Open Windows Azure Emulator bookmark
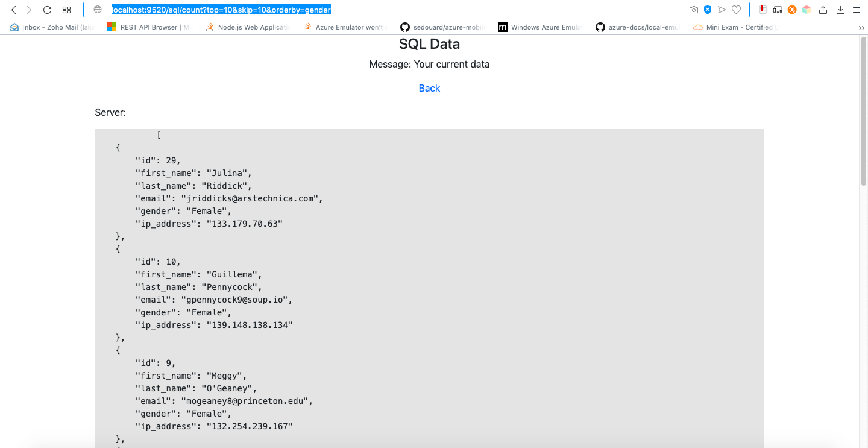The width and height of the screenshot is (868, 448). pyautogui.click(x=541, y=27)
